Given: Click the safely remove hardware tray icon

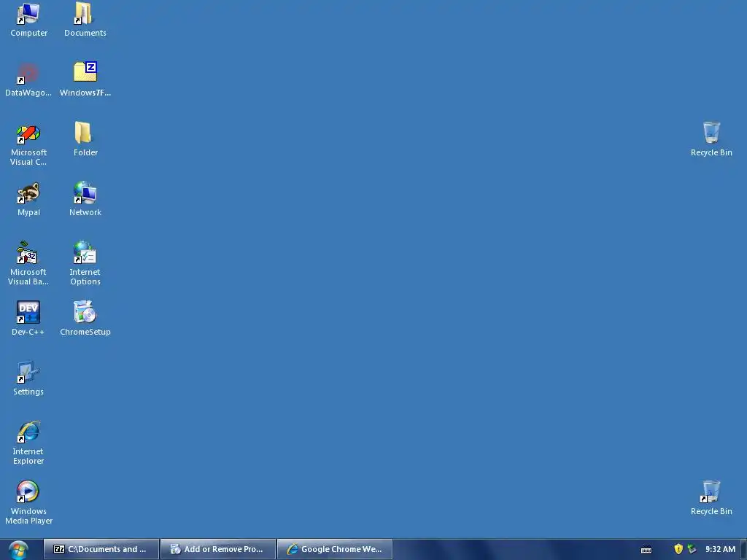Looking at the screenshot, I should click(x=692, y=549).
